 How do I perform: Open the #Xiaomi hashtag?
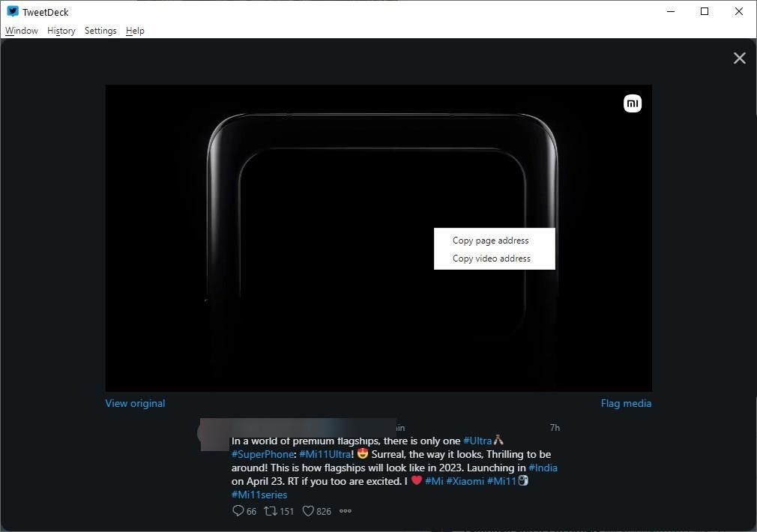tap(465, 481)
